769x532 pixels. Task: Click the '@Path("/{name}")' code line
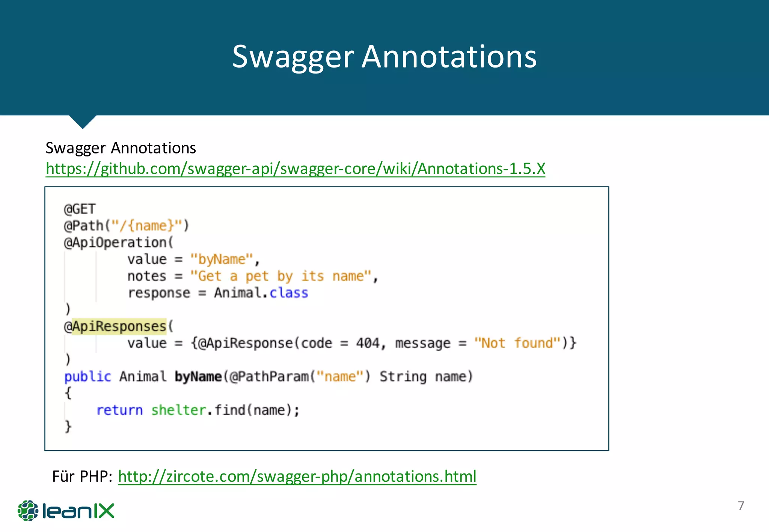point(126,226)
